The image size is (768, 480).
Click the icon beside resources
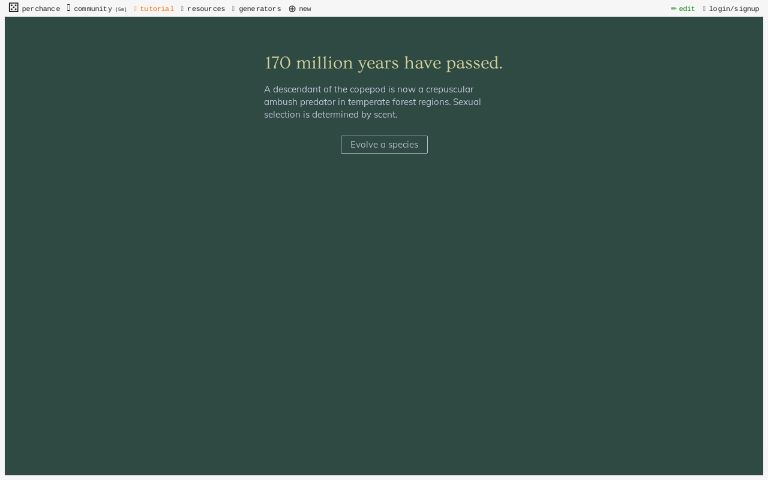pyautogui.click(x=182, y=9)
